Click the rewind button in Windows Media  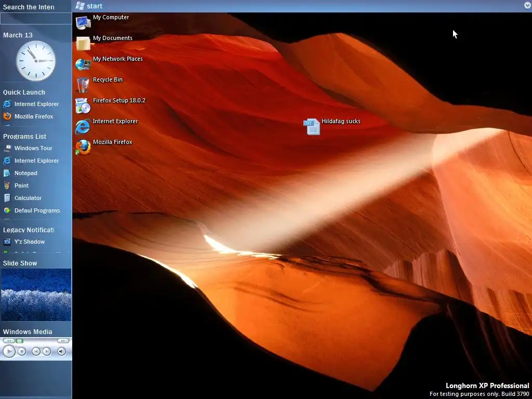click(9, 341)
